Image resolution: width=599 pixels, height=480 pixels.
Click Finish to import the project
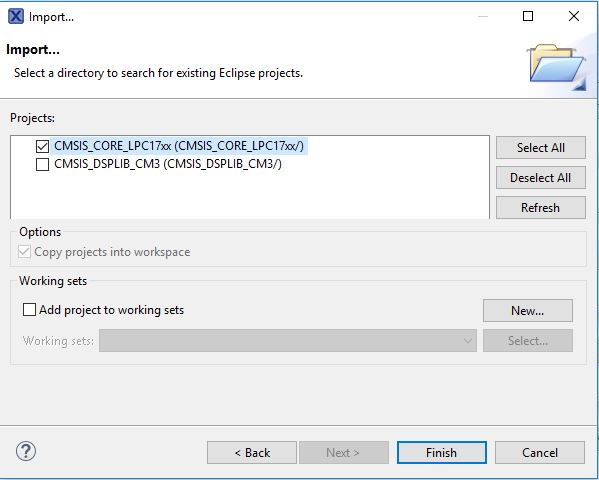(442, 453)
